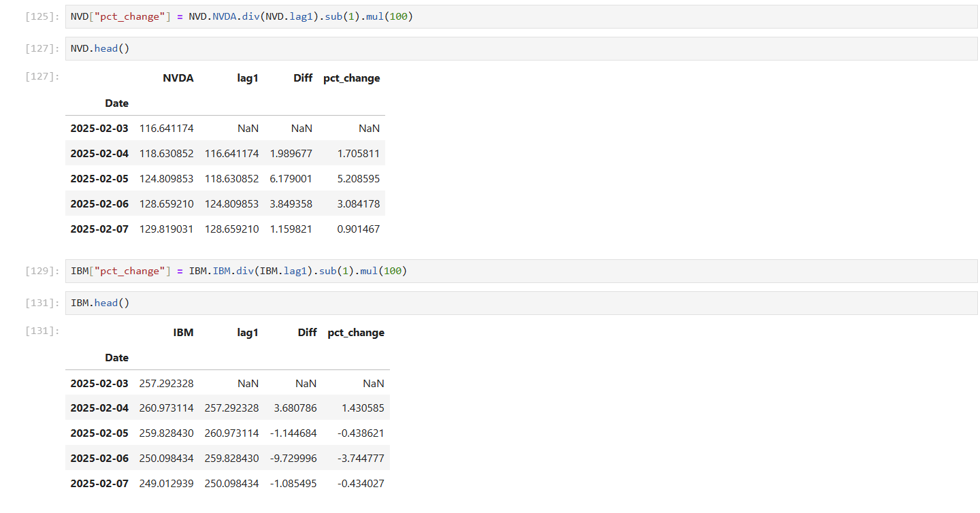Viewport: 980px width, 513px height.
Task: Click pct_change value 0.901467
Action: click(359, 229)
